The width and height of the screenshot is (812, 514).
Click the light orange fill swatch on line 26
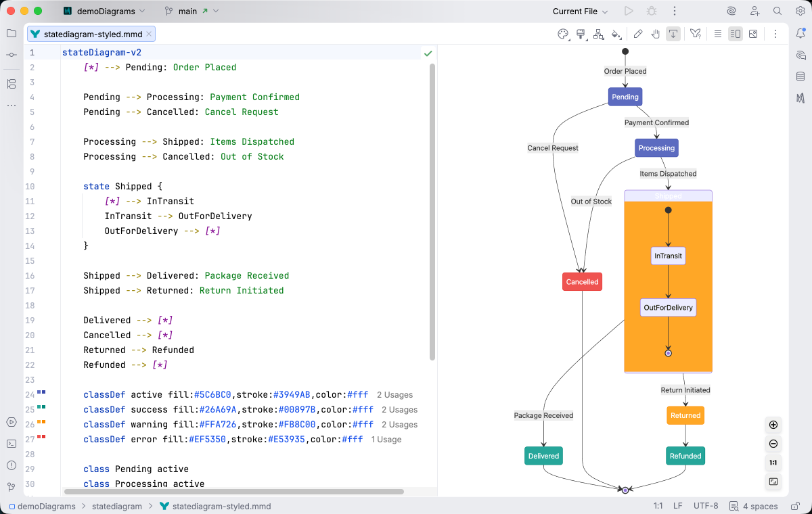(x=39, y=422)
